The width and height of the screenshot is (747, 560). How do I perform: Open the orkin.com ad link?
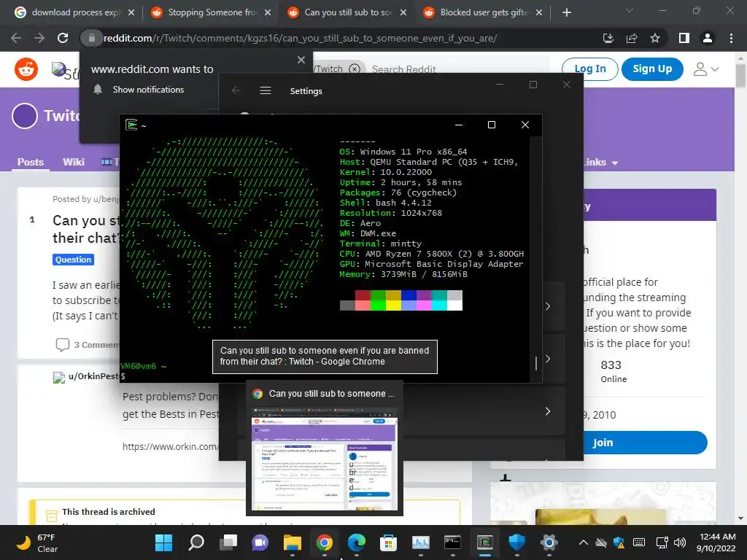tap(170, 446)
